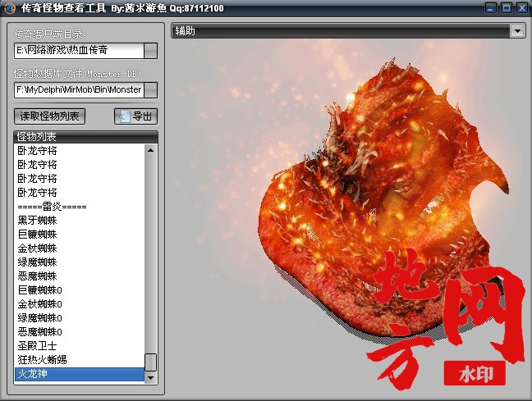Click the browse button beside 传奇客户端目录 path

[x=150, y=51]
